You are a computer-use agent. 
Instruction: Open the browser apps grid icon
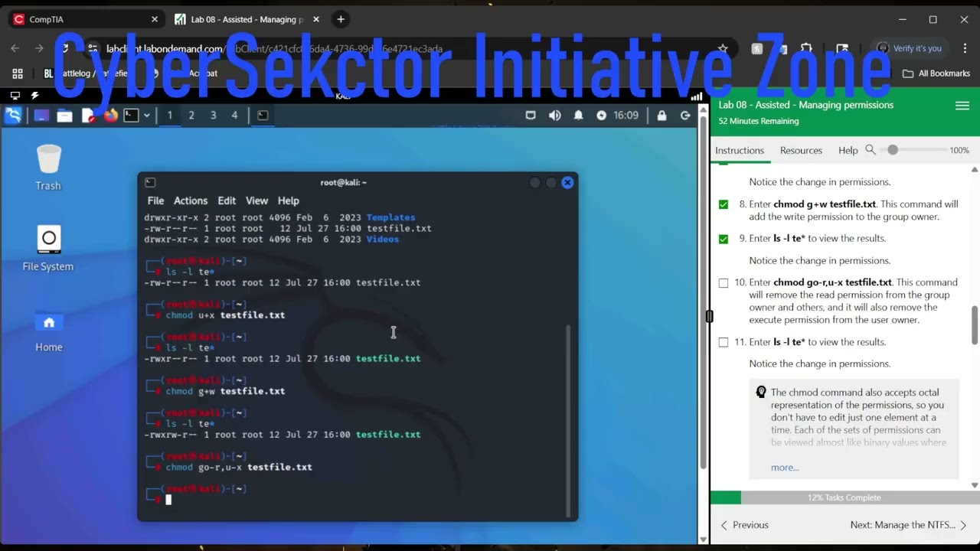18,73
